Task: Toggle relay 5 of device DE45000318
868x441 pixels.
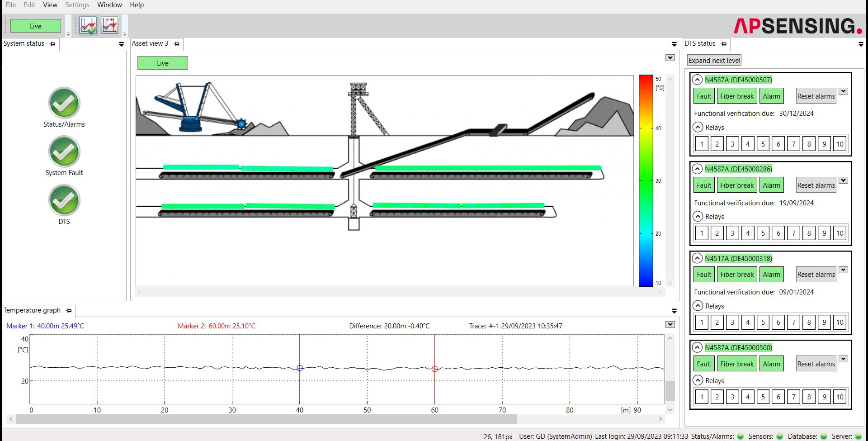Action: click(x=763, y=322)
